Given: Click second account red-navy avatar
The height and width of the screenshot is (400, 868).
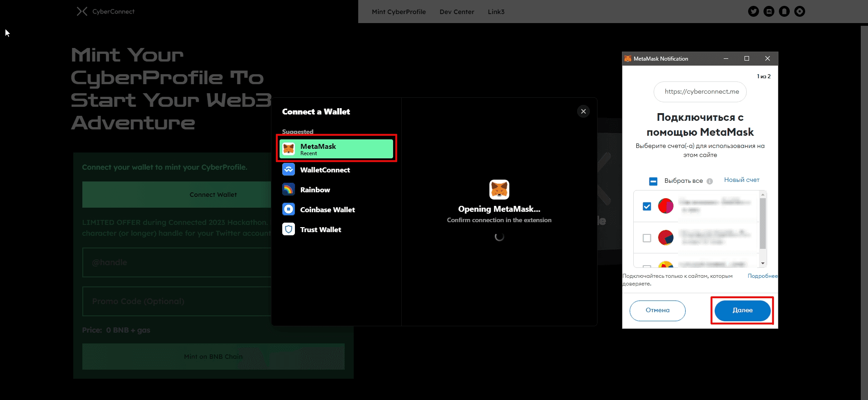Looking at the screenshot, I should click(x=665, y=238).
